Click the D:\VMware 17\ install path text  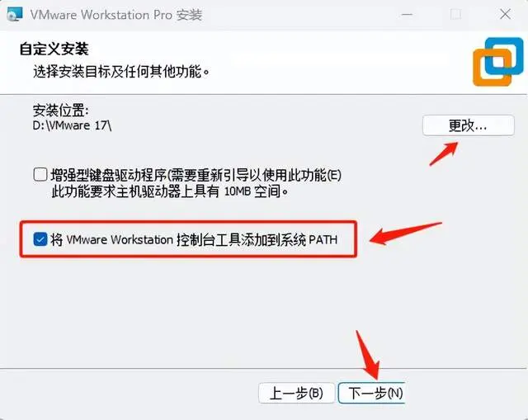click(72, 125)
